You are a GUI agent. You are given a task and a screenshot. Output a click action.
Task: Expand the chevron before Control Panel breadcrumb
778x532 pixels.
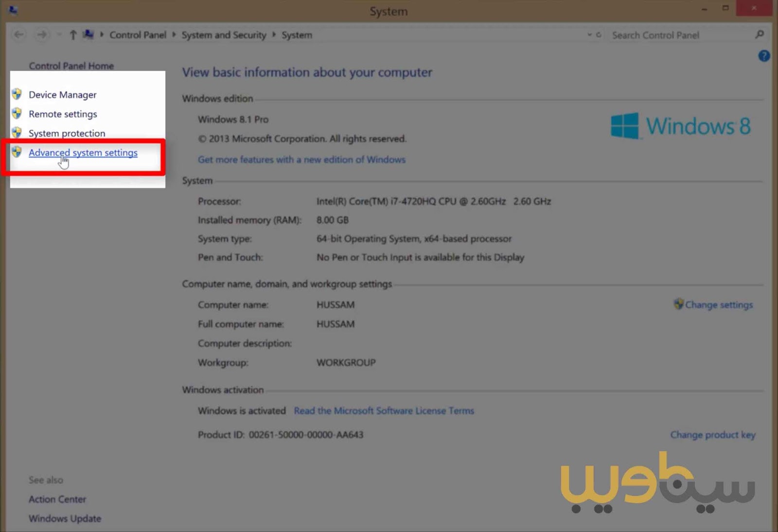(102, 34)
